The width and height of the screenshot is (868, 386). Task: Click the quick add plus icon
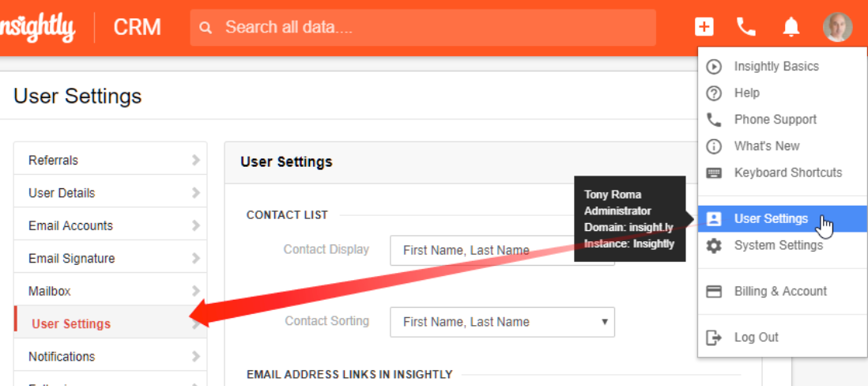pyautogui.click(x=704, y=27)
